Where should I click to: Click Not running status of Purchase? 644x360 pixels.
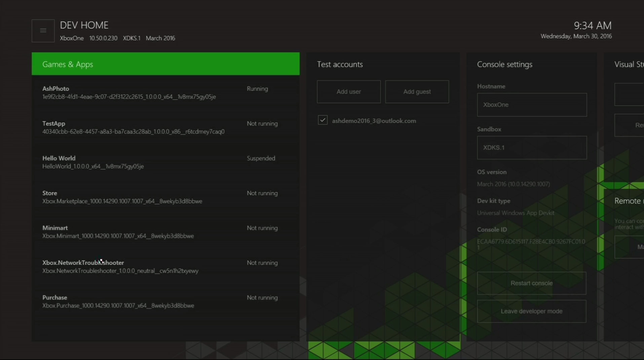point(262,297)
